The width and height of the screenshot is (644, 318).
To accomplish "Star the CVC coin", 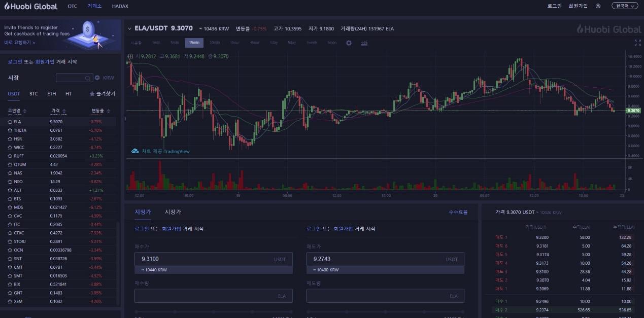I will click(10, 216).
